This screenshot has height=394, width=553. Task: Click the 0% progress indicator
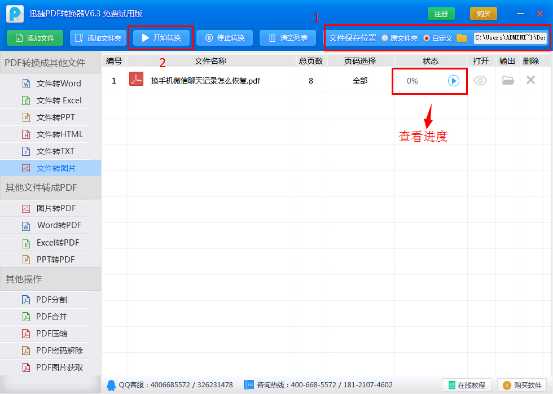tap(412, 81)
